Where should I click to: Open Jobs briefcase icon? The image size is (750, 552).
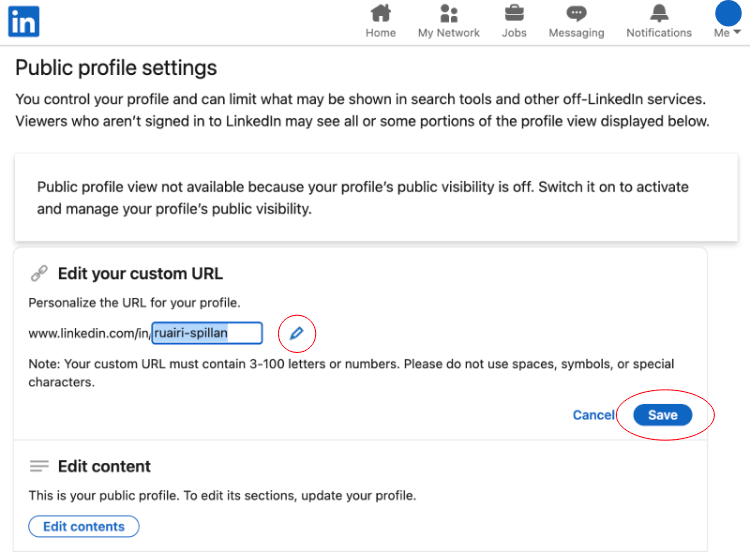(514, 13)
